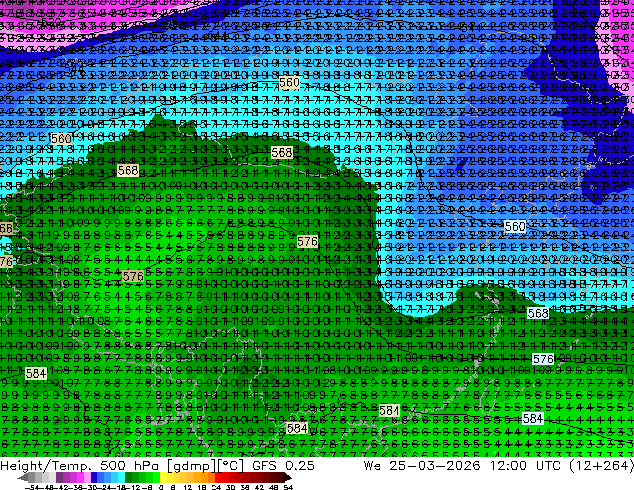The image size is (634, 490).
Task: Click the white-background 576 contour label
Action: 543,359
